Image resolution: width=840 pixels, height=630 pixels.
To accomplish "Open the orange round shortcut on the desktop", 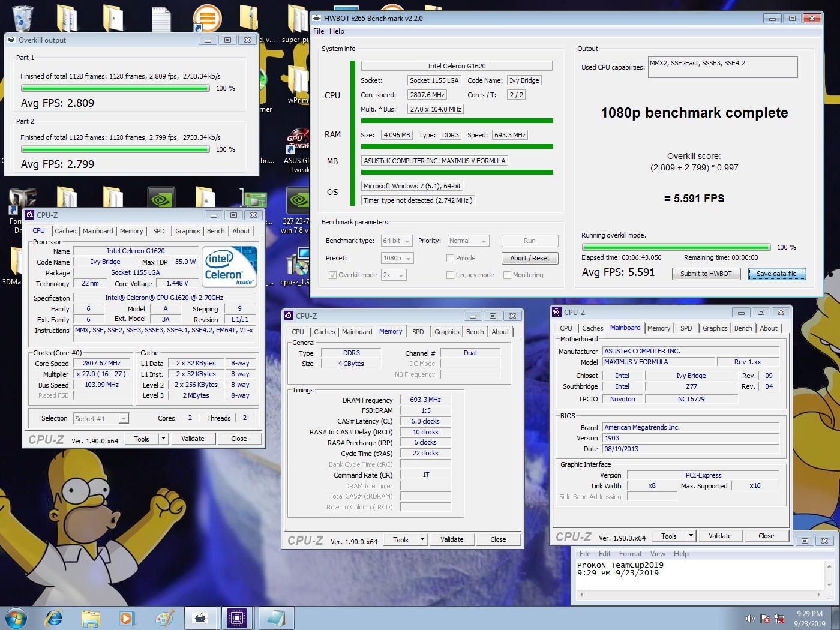I will coord(207,18).
